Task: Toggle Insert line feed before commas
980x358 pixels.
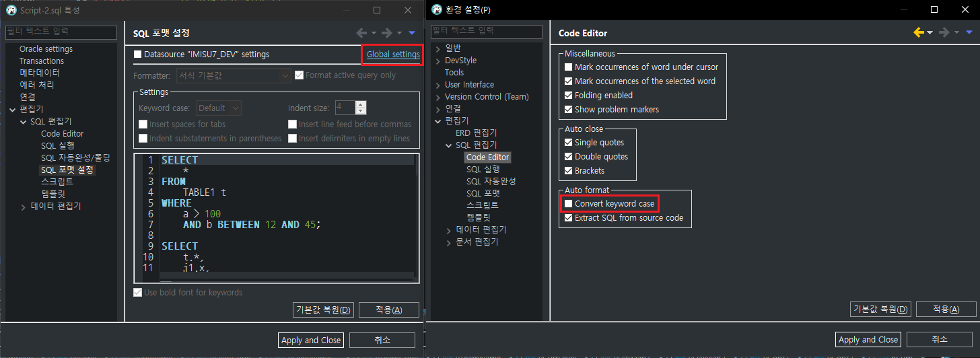Action: point(292,124)
